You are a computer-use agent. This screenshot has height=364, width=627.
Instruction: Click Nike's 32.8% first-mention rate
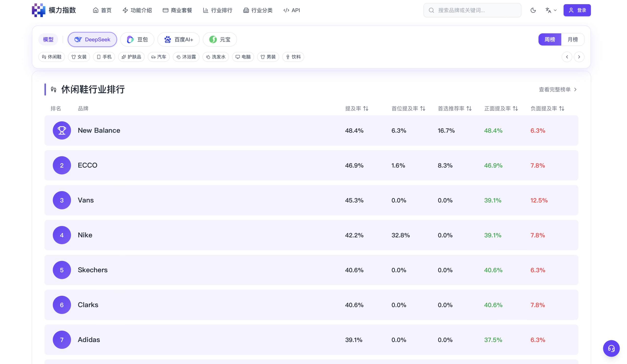pos(401,235)
